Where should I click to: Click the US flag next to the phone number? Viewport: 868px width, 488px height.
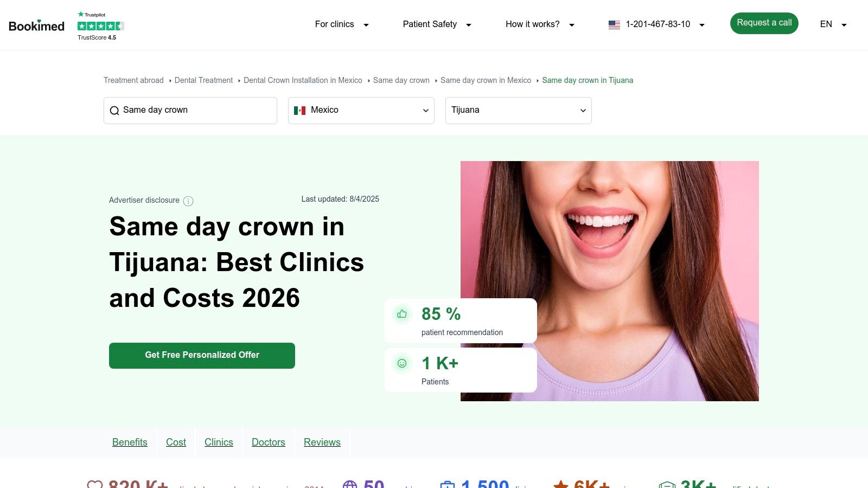click(614, 24)
